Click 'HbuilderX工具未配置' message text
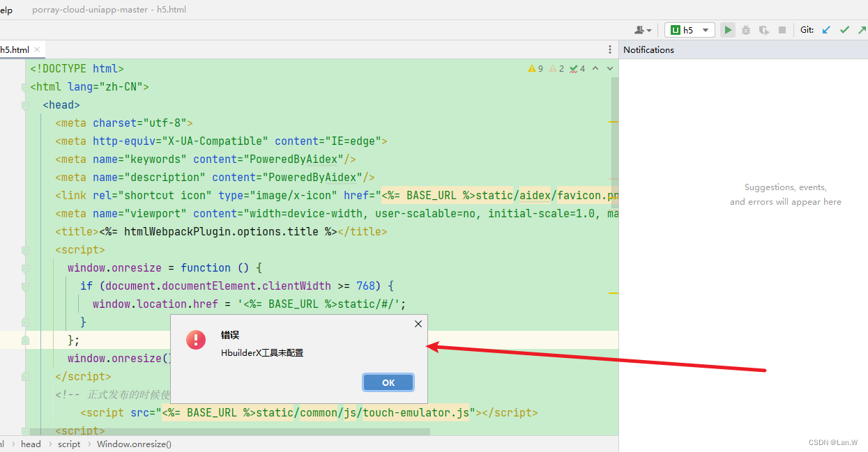 (262, 353)
